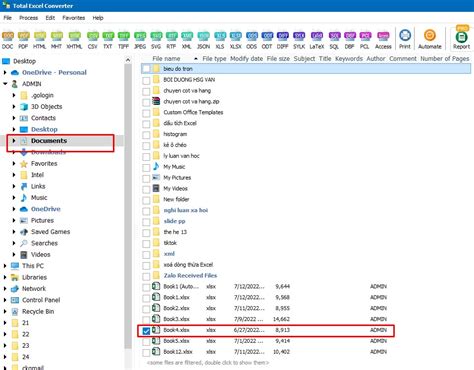The width and height of the screenshot is (474, 370).
Task: Convert to Access format icon
Action: click(383, 40)
